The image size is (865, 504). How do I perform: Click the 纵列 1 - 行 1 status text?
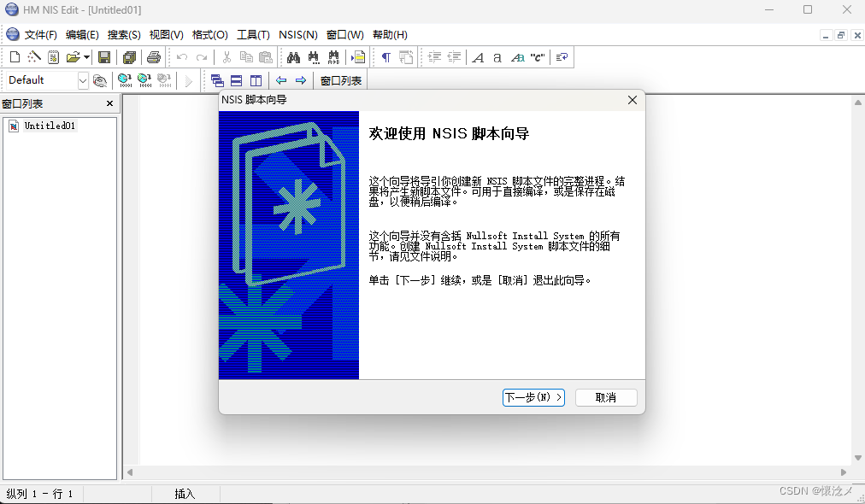pyautogui.click(x=39, y=494)
